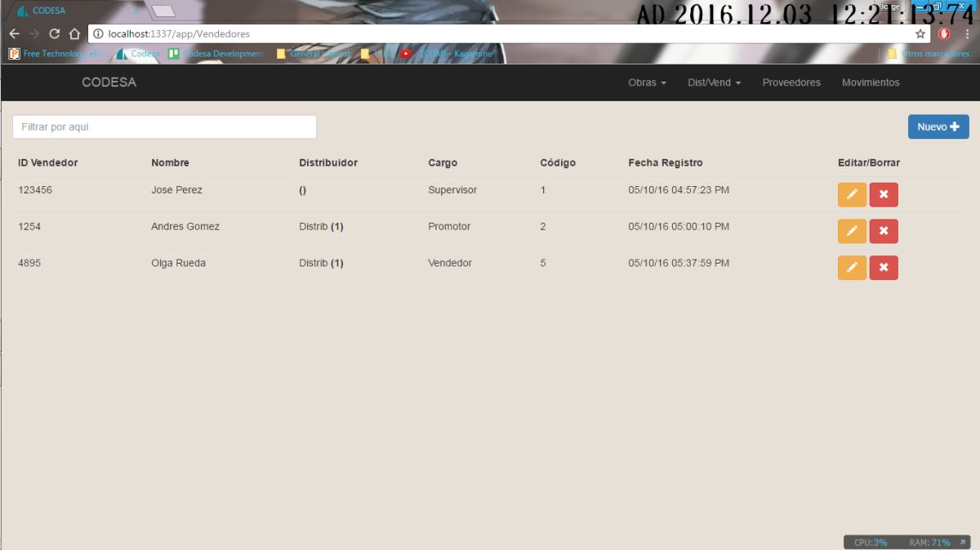Click Distrib (1) in Andres Gomez row
Screen dimensions: 980x550
pos(321,226)
